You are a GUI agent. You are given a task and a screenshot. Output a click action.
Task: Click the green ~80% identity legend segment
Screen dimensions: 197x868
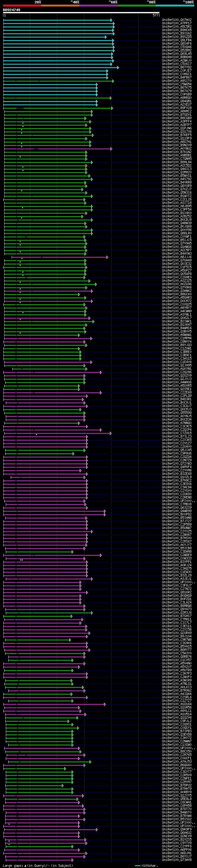point(137,6)
